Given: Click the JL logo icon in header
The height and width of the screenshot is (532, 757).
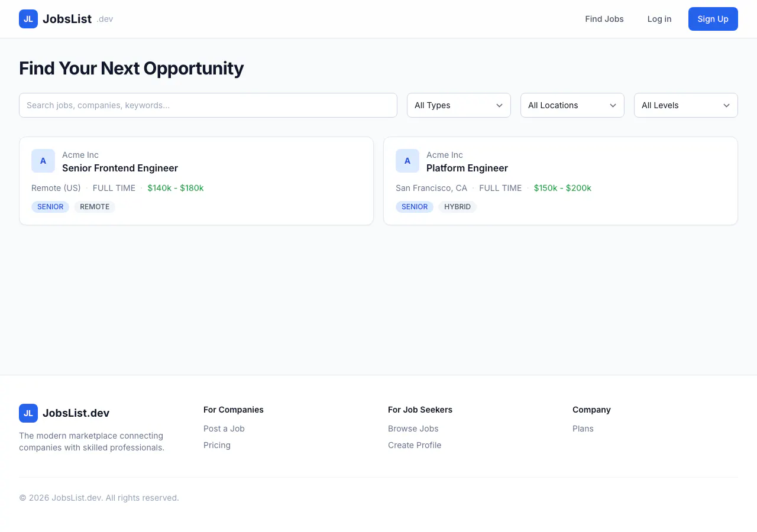Looking at the screenshot, I should click(28, 19).
